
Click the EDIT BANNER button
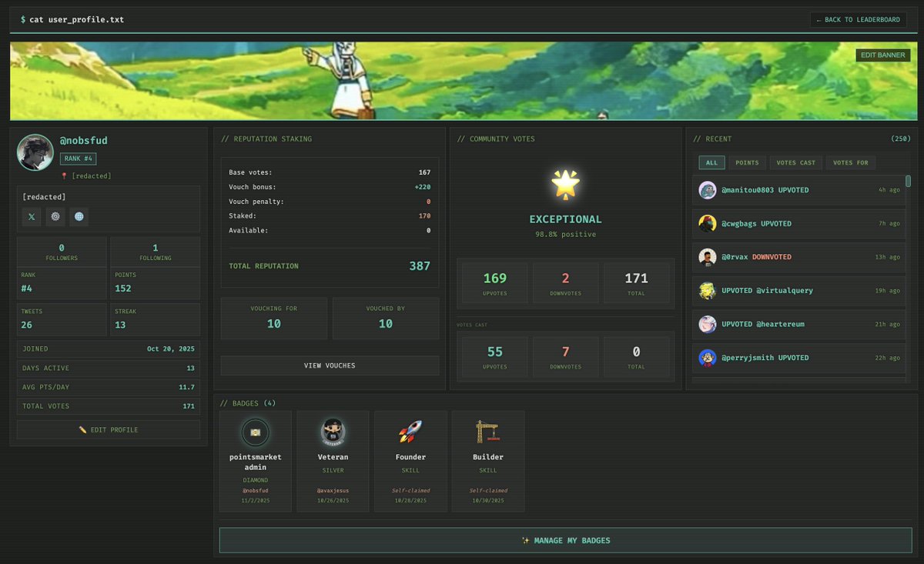click(883, 55)
